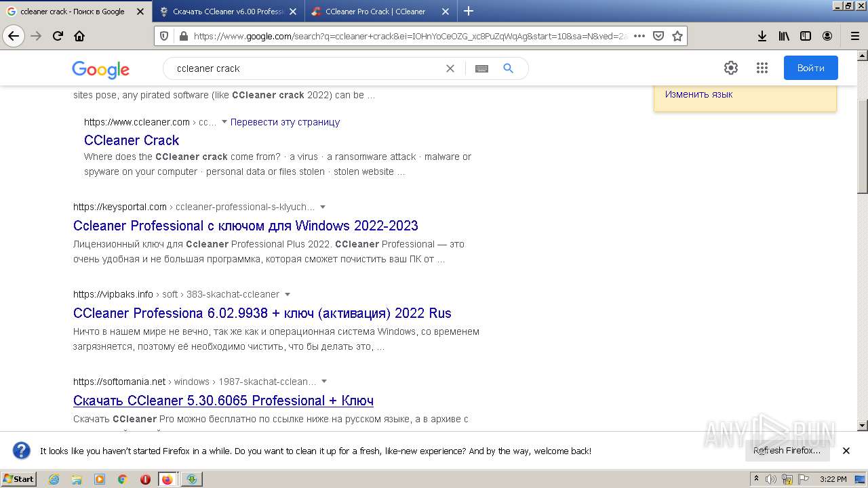Expand options arrow for ccleaner.com result
Image resolution: width=868 pixels, height=488 pixels.
[224, 122]
